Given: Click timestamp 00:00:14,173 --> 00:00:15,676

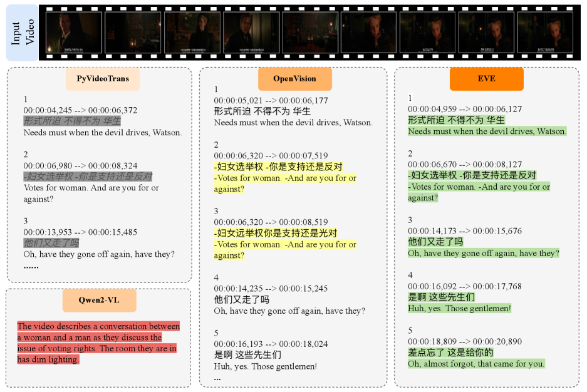Looking at the screenshot, I should [465, 231].
